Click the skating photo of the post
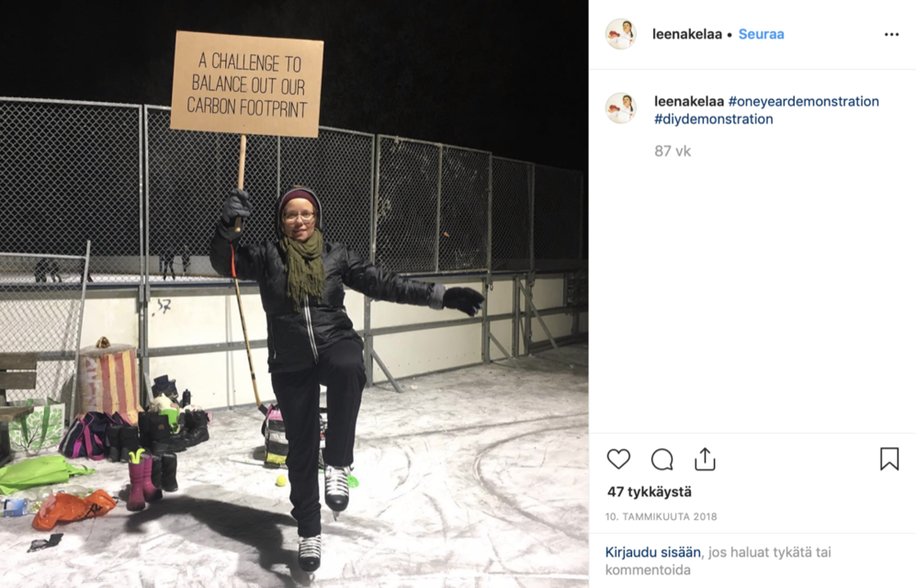916x588 pixels. [294, 294]
